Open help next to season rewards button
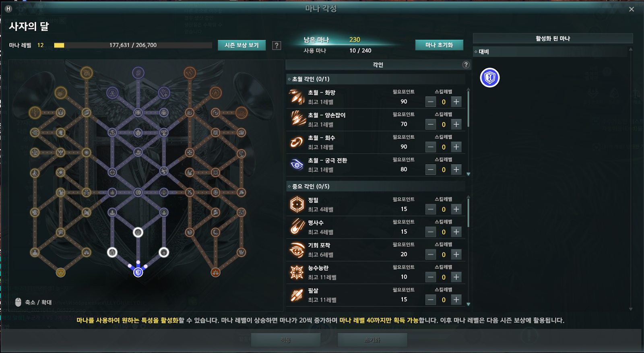 click(277, 45)
